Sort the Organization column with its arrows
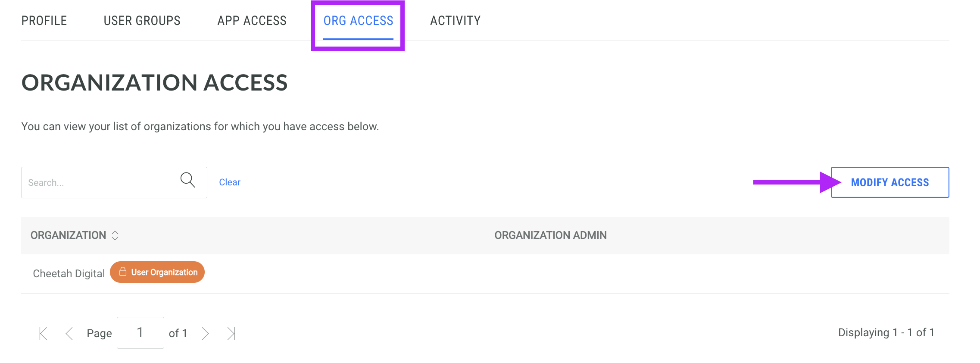 (115, 235)
